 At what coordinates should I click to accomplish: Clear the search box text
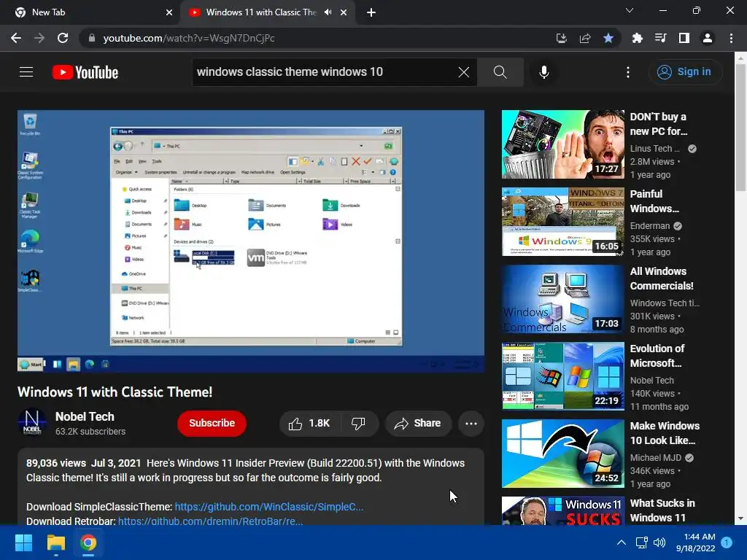(x=463, y=72)
